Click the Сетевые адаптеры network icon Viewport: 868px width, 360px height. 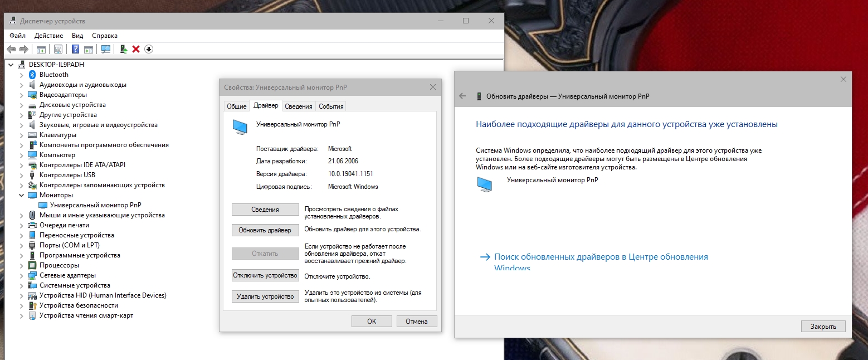[x=32, y=275]
